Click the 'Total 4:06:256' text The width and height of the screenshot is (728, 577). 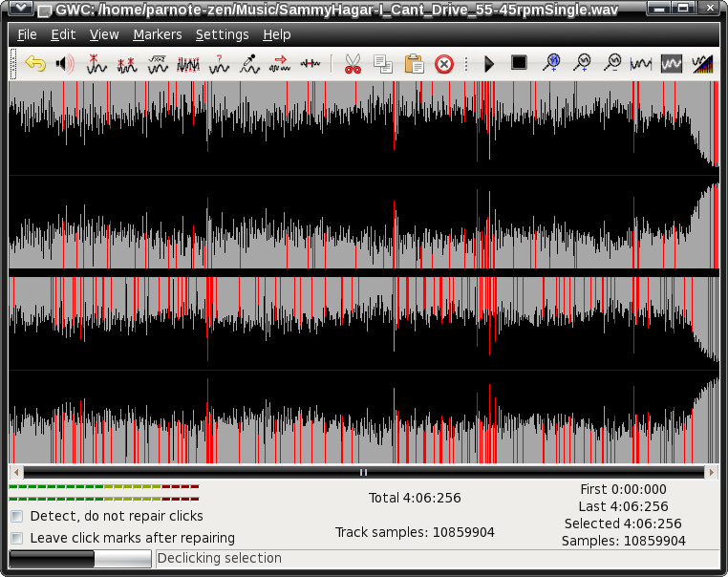click(415, 498)
